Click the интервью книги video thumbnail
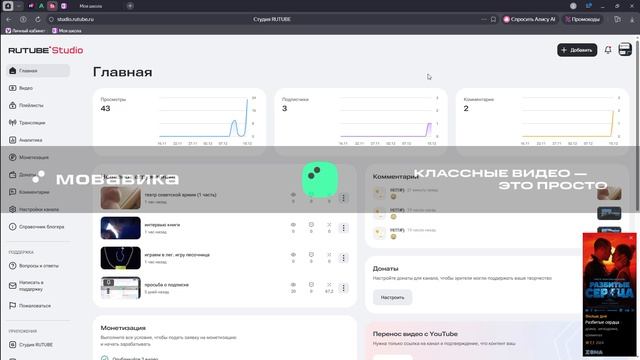The width and height of the screenshot is (640, 360). pos(120,228)
